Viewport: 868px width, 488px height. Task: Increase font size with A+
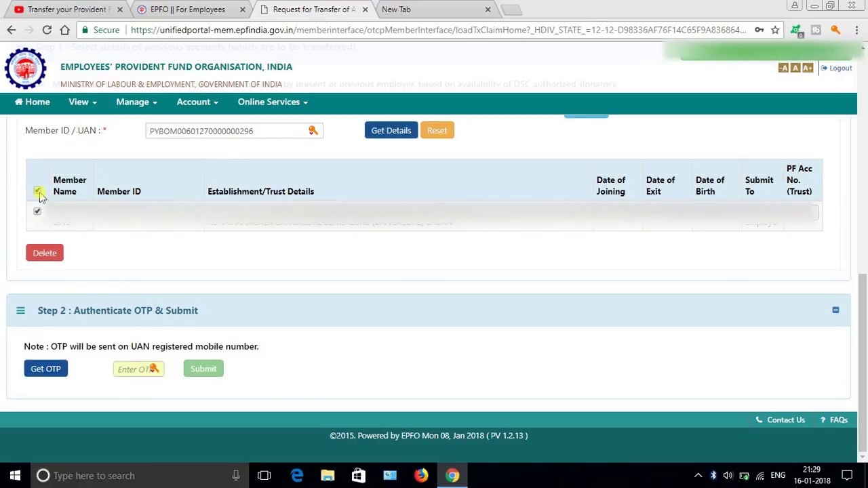807,68
